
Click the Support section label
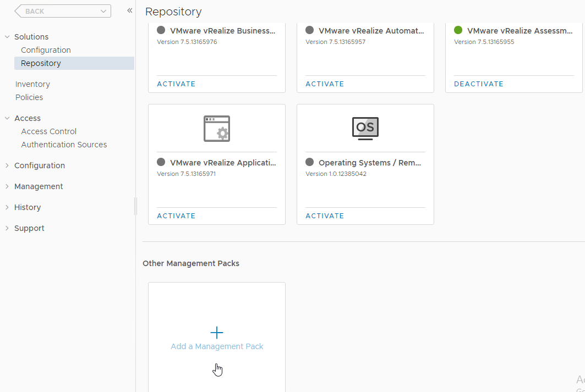(x=29, y=228)
